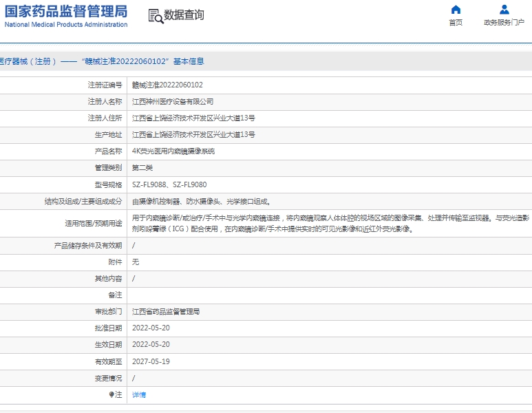532x413 pixels.
Task: Click the 注册证编号 label
Action: (x=105, y=85)
